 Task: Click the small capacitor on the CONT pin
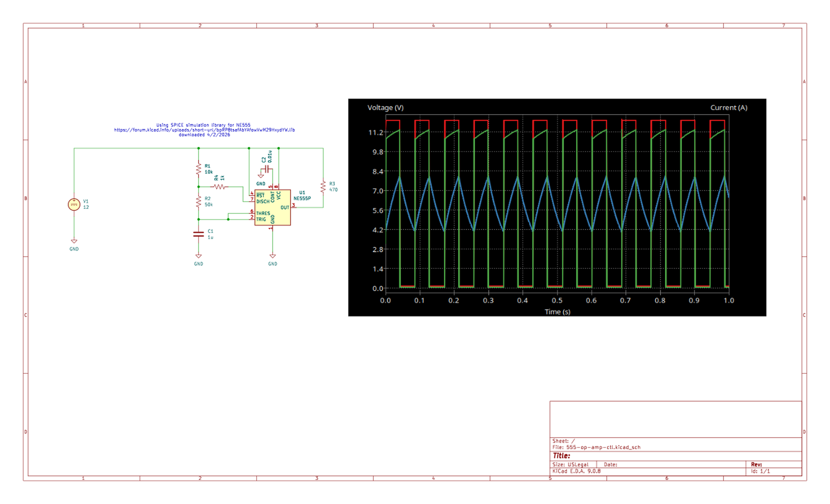pos(267,168)
